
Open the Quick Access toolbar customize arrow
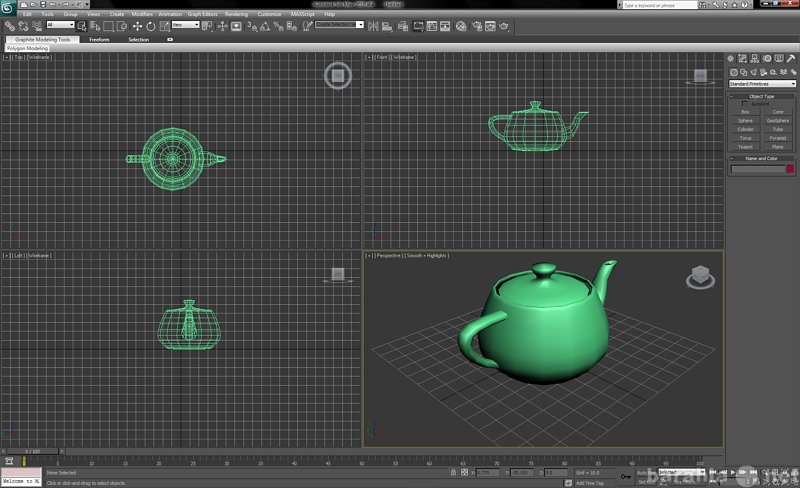click(87, 4)
